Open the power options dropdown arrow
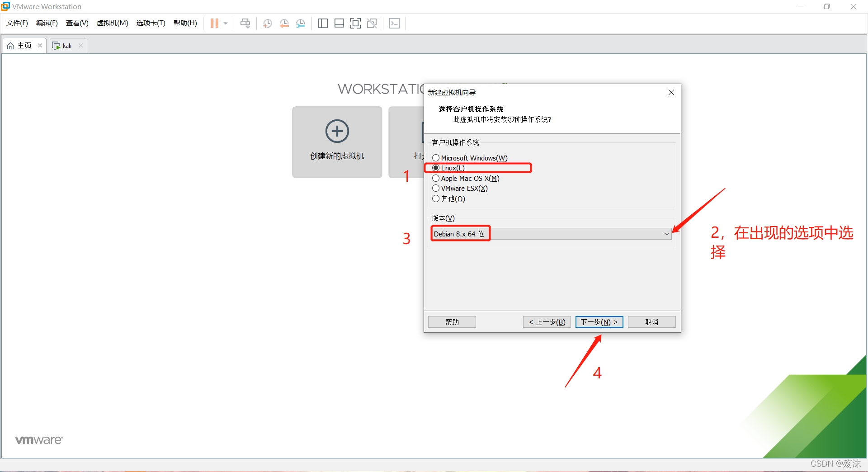This screenshot has width=868, height=472. 226,24
